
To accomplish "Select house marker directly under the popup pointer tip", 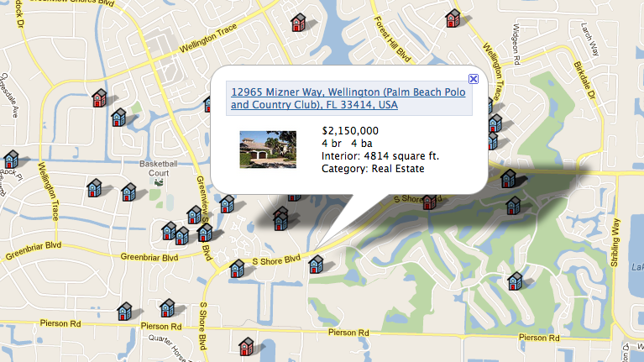I will tap(316, 265).
